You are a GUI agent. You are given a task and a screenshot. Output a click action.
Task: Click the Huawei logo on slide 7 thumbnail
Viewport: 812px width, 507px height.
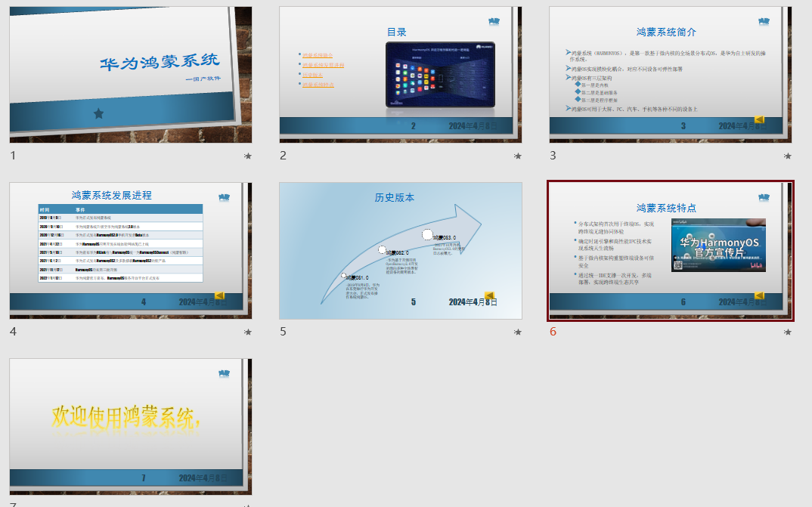click(224, 373)
